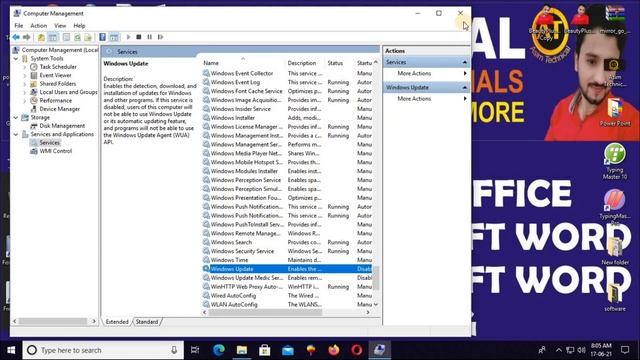Image resolution: width=640 pixels, height=360 pixels.
Task: Open the File menu
Action: click(x=19, y=25)
